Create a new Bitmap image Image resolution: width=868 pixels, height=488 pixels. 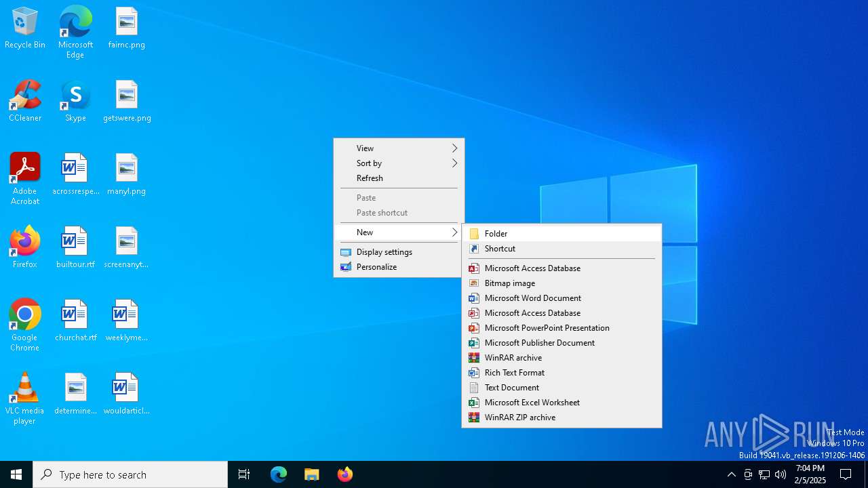pos(561,283)
